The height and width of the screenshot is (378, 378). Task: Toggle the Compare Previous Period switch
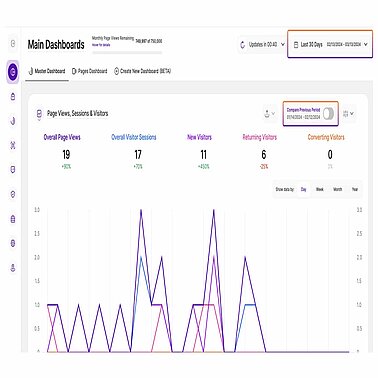328,114
